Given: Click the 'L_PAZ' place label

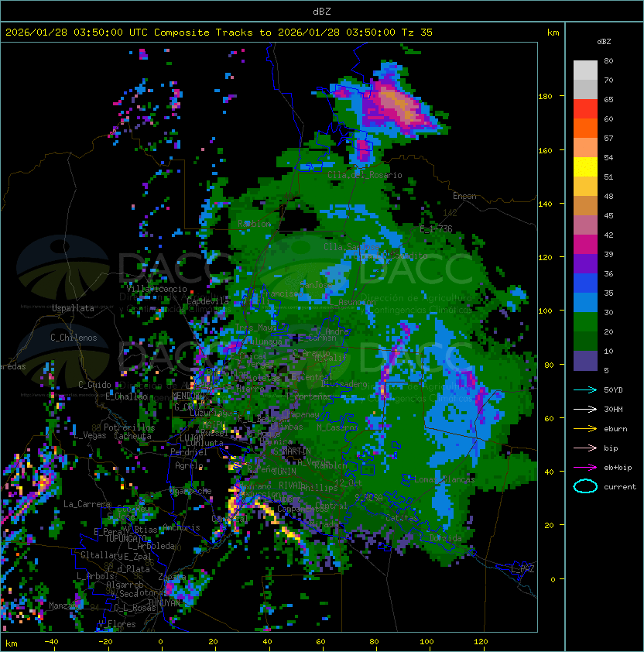Looking at the screenshot, I should [522, 569].
